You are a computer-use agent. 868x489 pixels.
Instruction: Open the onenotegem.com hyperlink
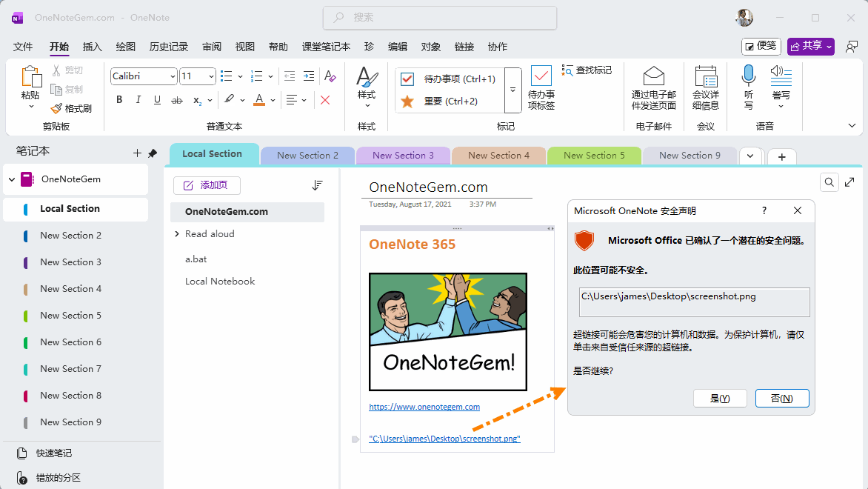pos(424,406)
